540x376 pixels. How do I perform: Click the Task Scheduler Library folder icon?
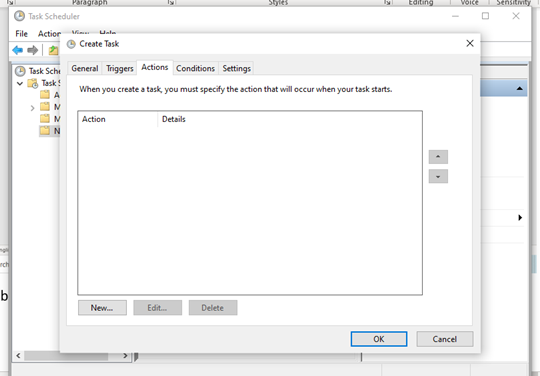pyautogui.click(x=33, y=83)
